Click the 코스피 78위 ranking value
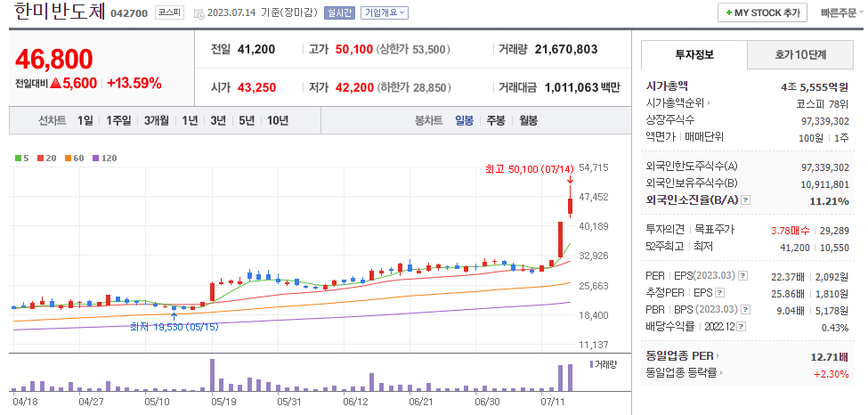The image size is (868, 415). 823,103
